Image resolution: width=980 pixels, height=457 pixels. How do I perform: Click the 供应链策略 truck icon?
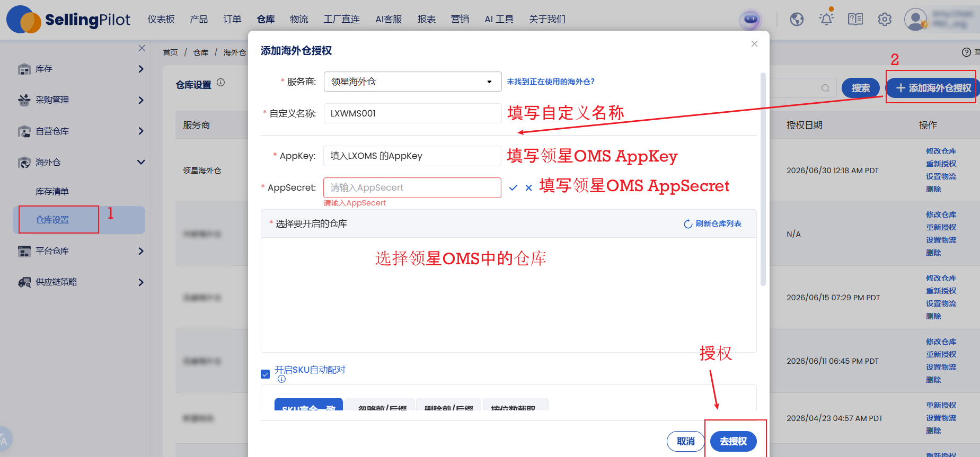tap(24, 282)
